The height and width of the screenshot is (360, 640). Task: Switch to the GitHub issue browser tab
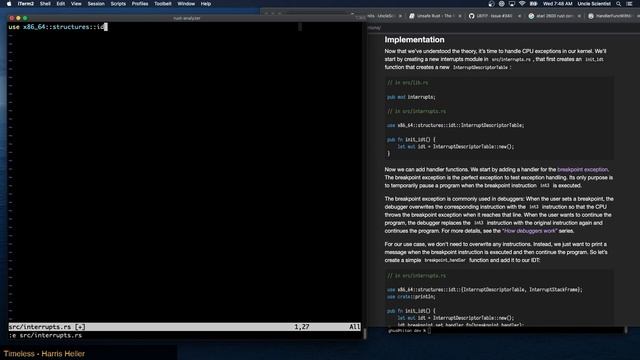(x=494, y=16)
